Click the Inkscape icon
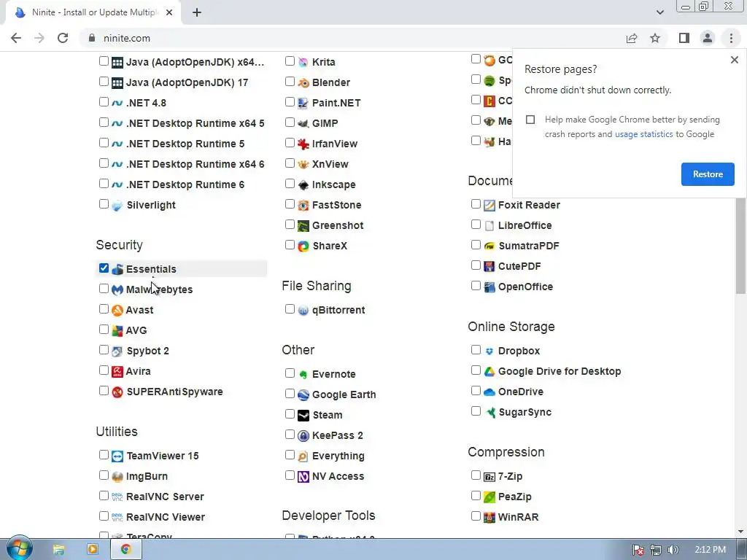 (303, 184)
